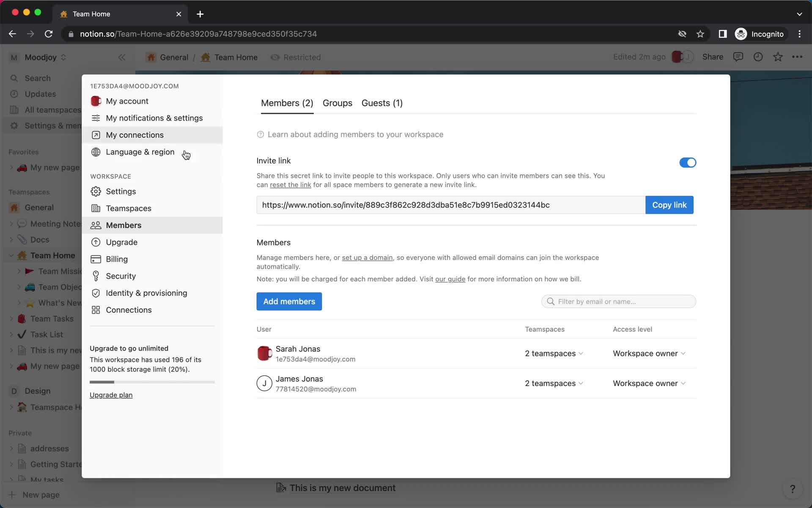Open the General breadcrumb
This screenshot has height=508, width=812.
pos(167,57)
